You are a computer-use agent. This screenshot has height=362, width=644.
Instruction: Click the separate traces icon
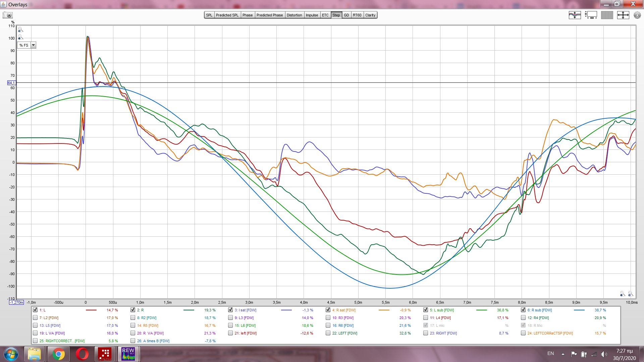point(575,15)
